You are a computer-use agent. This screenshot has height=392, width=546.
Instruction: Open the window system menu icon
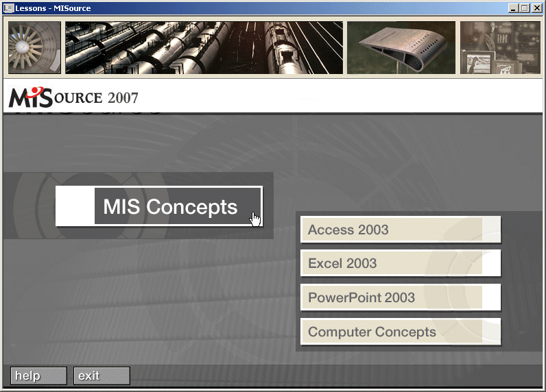pyautogui.click(x=8, y=8)
